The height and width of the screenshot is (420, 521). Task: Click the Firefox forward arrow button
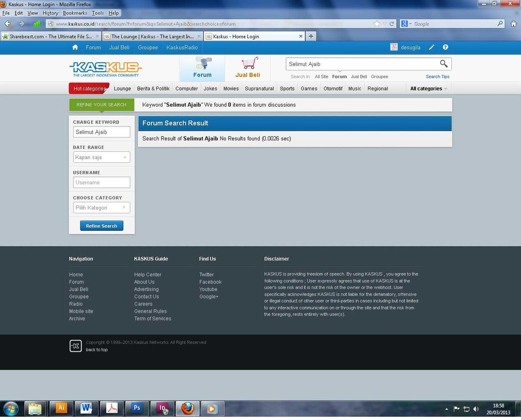click(22, 24)
